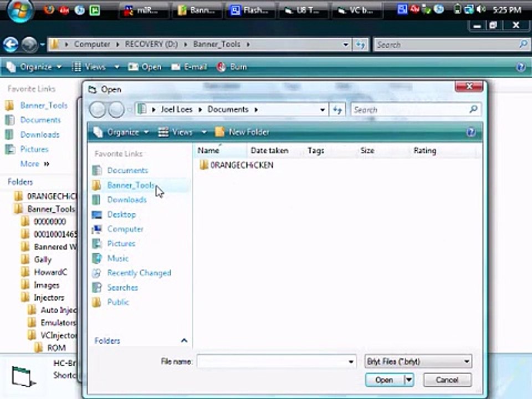This screenshot has height=399, width=532.
Task: Expand More in Explorer Favorite Links
Action: tap(34, 164)
